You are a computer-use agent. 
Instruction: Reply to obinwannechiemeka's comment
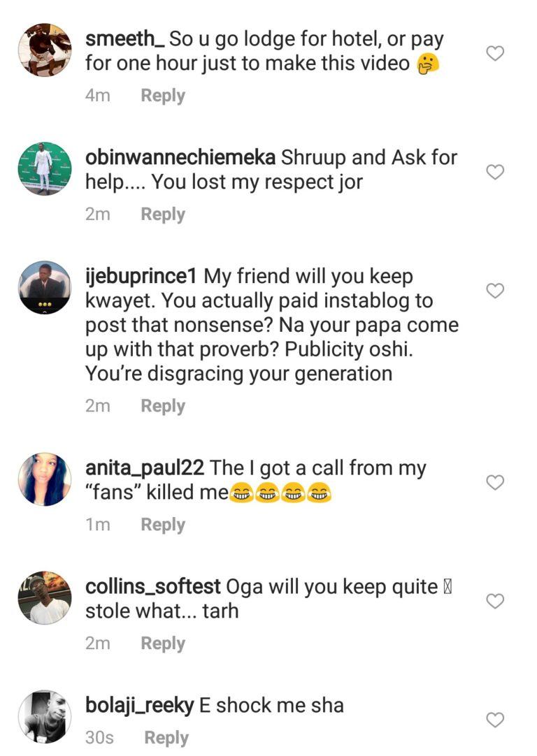163,215
